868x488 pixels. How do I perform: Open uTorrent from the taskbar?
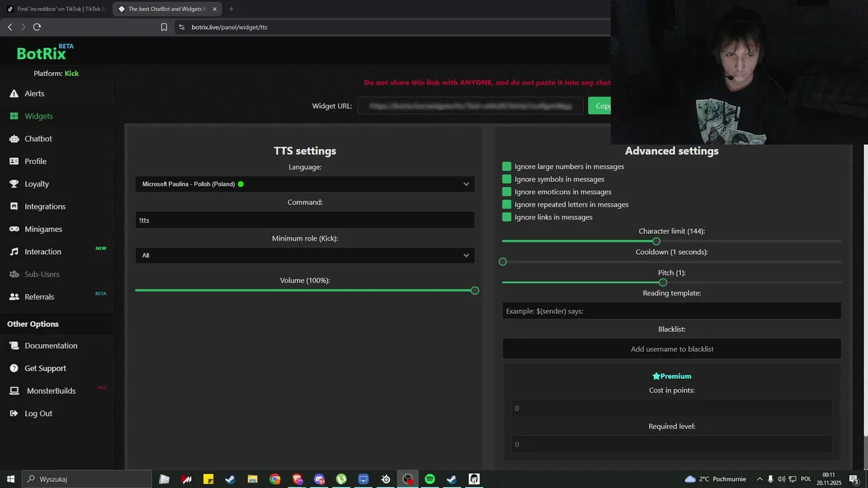pos(341,479)
